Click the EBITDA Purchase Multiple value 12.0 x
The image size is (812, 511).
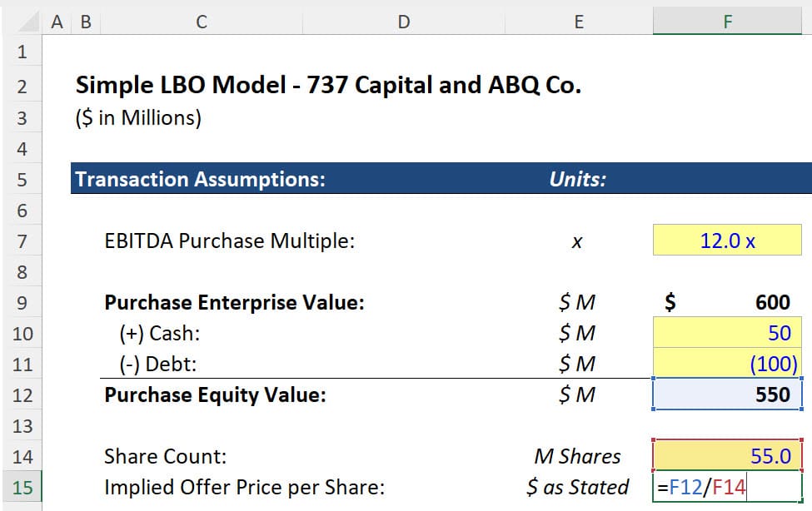coord(727,241)
